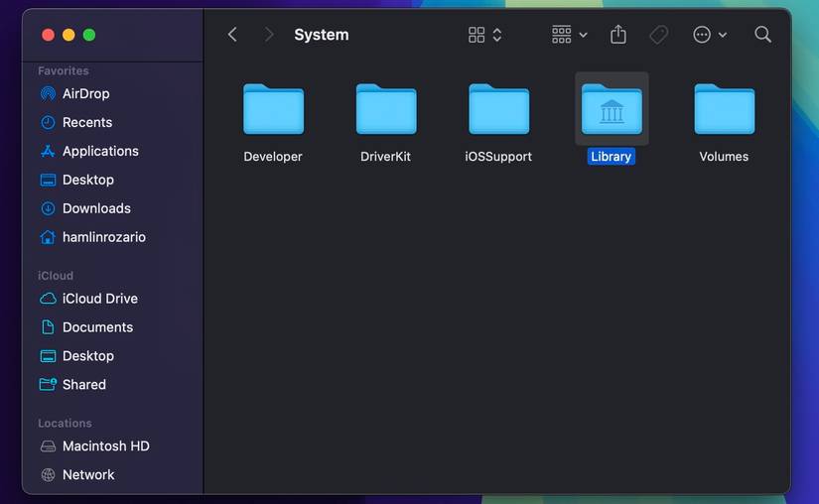The image size is (819, 504).
Task: Select the DriverKit folder
Action: pos(385,110)
